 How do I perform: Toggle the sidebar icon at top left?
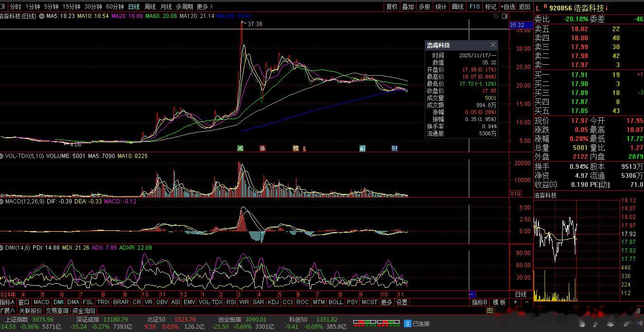pyautogui.click(x=3, y=7)
